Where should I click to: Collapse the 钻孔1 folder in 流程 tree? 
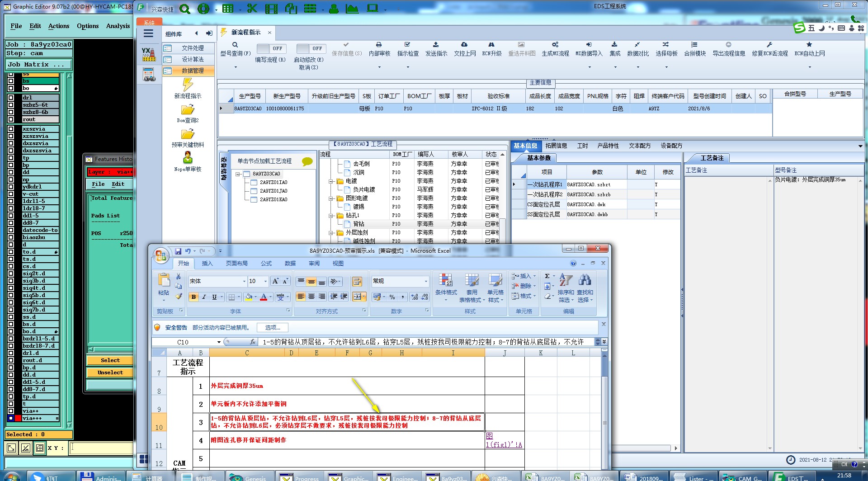coord(331,216)
